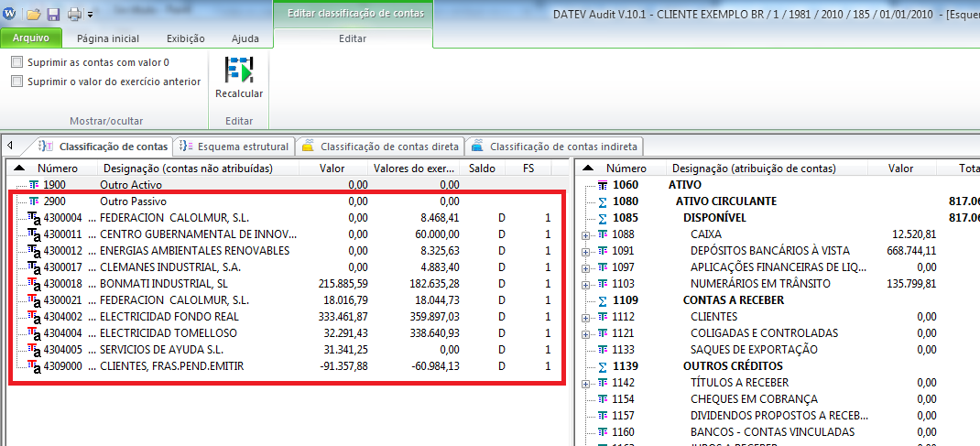Switch to Exibição ribbon tab
This screenshot has width=980, height=446.
tap(186, 38)
